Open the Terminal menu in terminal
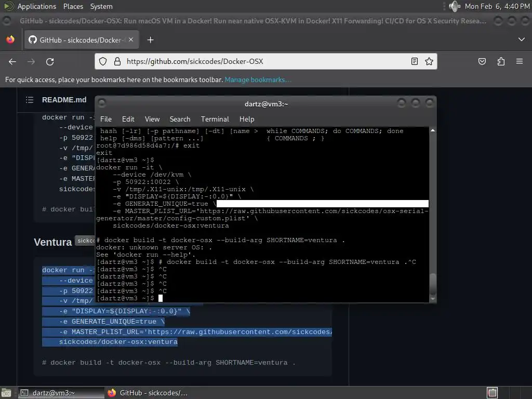This screenshot has width=532, height=399. coord(215,119)
